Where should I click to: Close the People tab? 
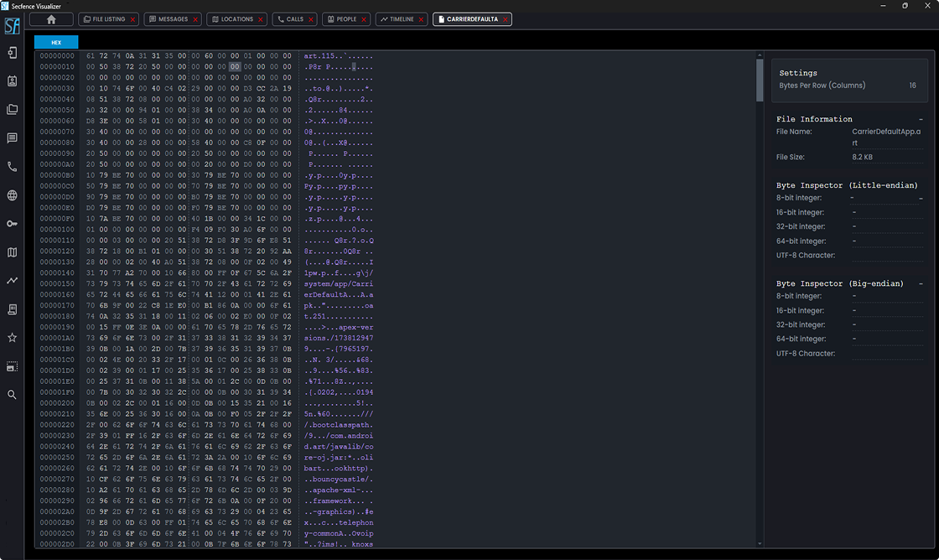(x=364, y=19)
